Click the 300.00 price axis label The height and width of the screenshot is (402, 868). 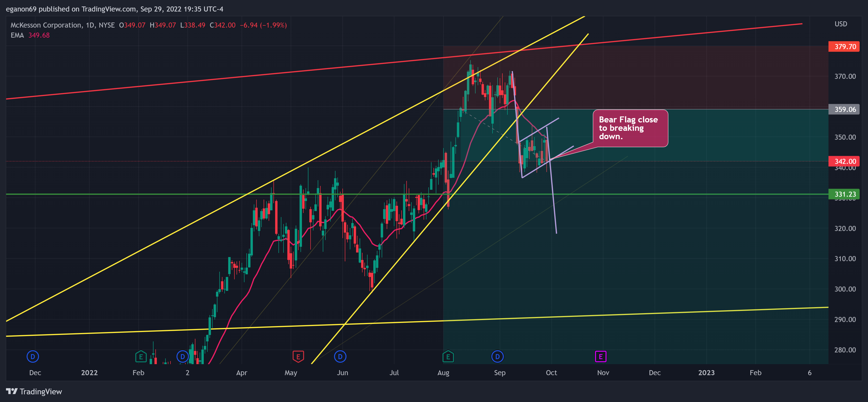pyautogui.click(x=845, y=289)
